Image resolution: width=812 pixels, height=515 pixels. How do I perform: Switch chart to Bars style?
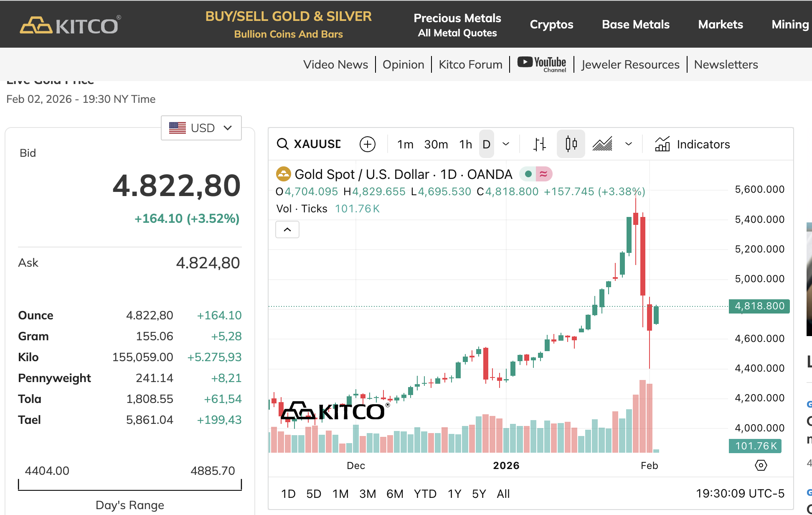(x=540, y=144)
